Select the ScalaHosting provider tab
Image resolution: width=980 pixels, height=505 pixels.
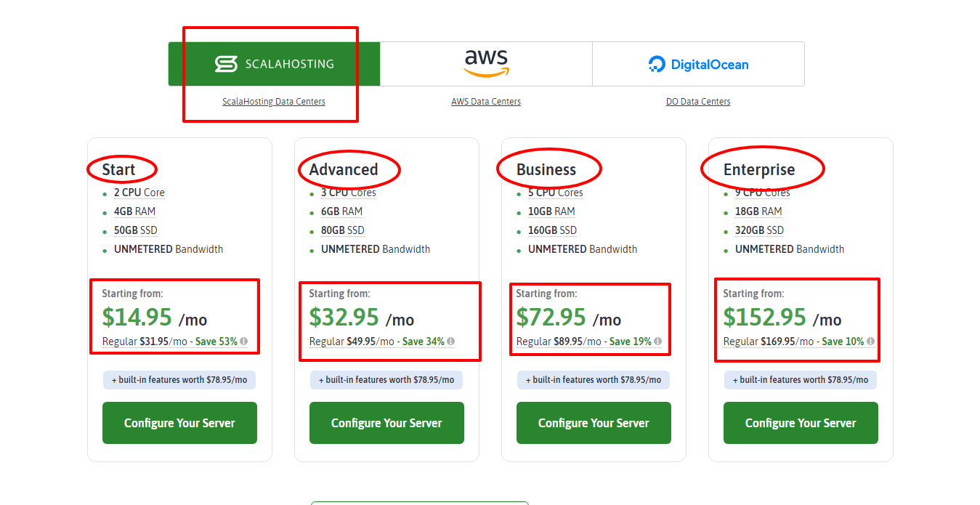pyautogui.click(x=275, y=64)
